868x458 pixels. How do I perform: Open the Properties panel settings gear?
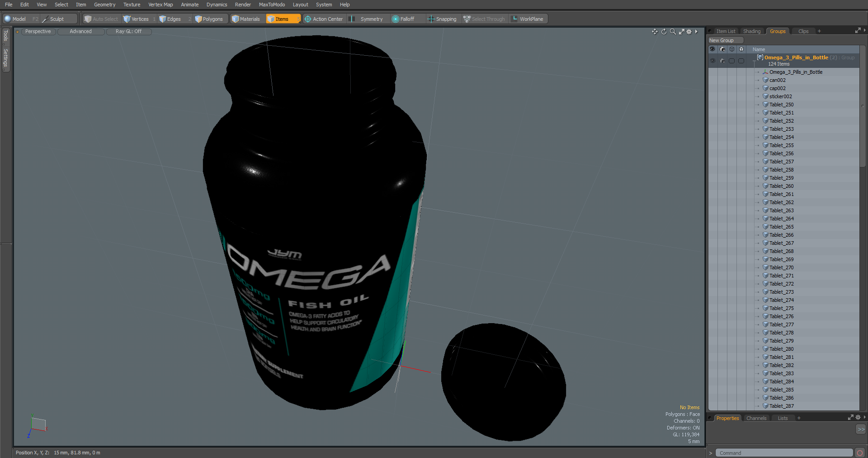pyautogui.click(x=858, y=417)
